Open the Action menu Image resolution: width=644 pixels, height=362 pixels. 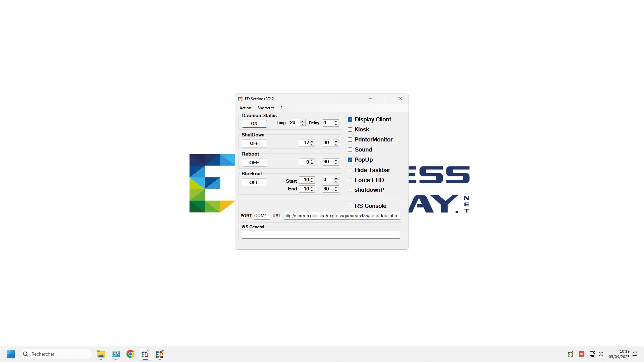point(245,108)
